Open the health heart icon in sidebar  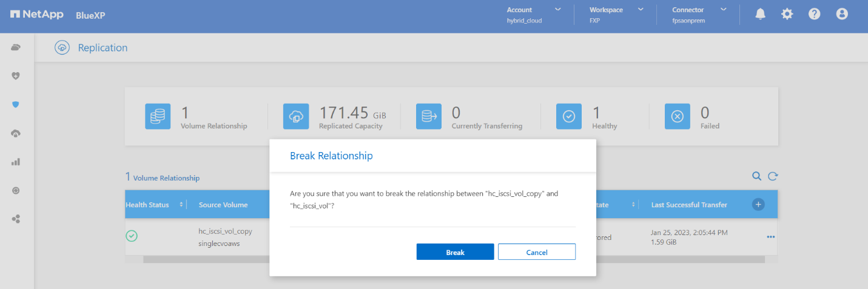(16, 76)
